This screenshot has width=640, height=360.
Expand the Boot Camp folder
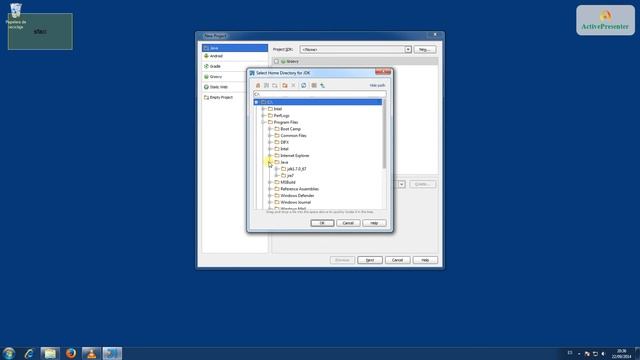(270, 129)
